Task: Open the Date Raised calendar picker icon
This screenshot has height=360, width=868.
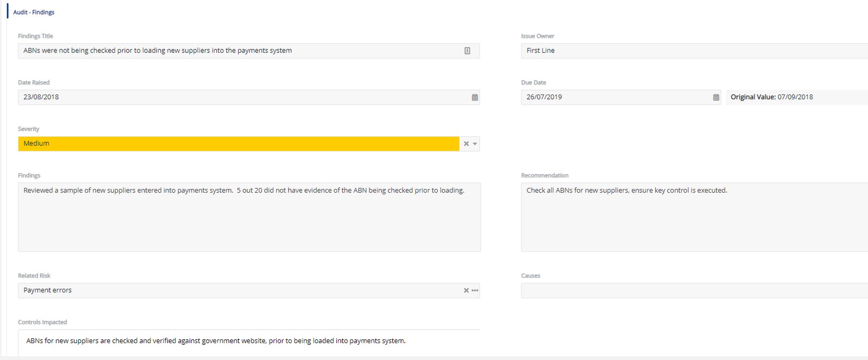Action: click(475, 97)
